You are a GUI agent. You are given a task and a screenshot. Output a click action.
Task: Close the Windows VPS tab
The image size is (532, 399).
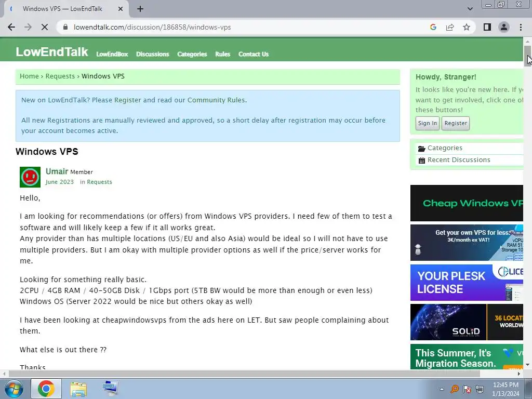coord(120,9)
